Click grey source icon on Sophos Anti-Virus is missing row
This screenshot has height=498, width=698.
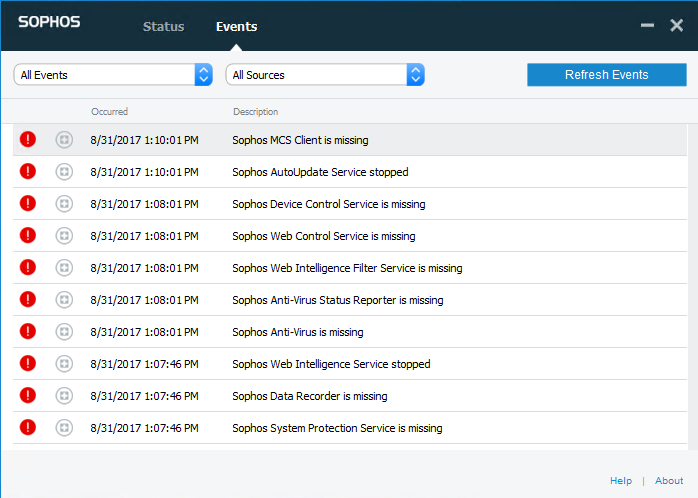click(x=64, y=332)
